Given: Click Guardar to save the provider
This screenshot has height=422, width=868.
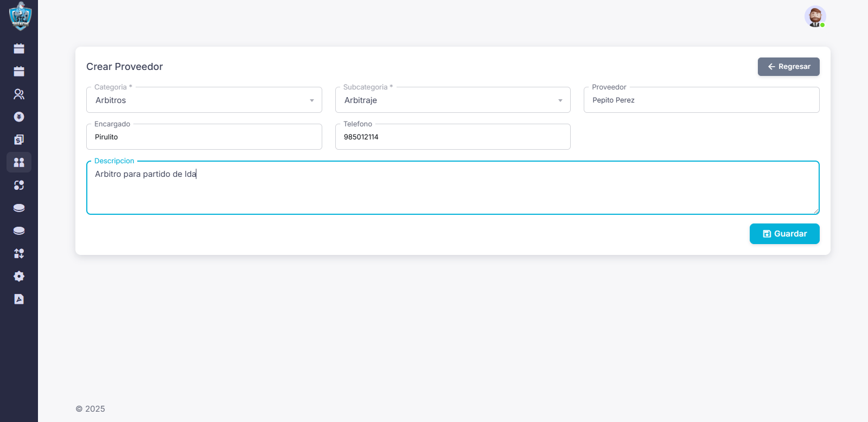Looking at the screenshot, I should 784,234.
